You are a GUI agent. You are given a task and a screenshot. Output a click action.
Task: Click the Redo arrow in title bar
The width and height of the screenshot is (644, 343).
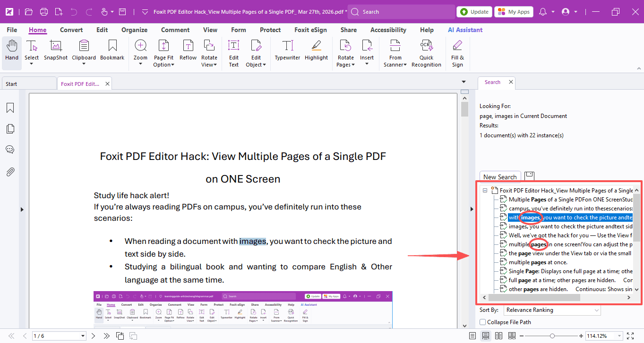pos(88,12)
